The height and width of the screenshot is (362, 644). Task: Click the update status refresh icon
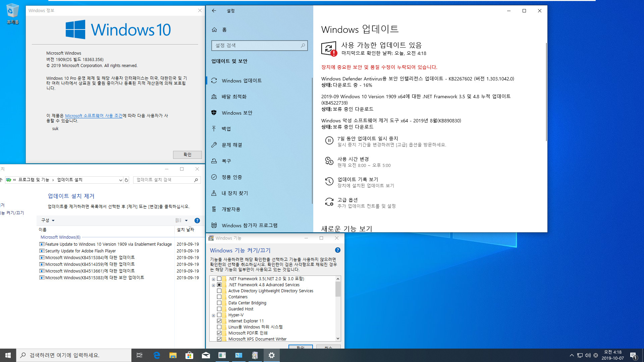pyautogui.click(x=329, y=49)
